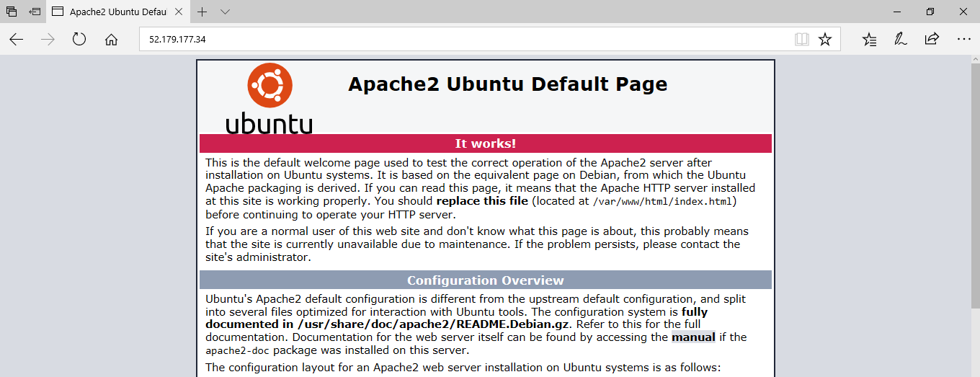The image size is (980, 377).
Task: Go back to previous page
Action: [17, 39]
